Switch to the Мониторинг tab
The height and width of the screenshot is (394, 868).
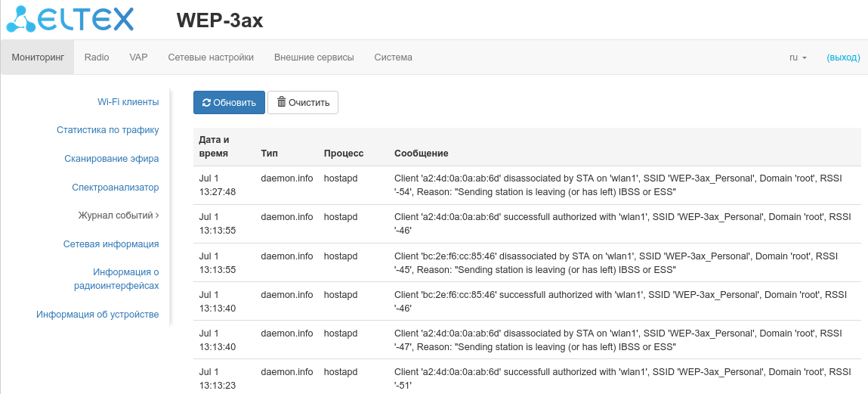pos(38,57)
